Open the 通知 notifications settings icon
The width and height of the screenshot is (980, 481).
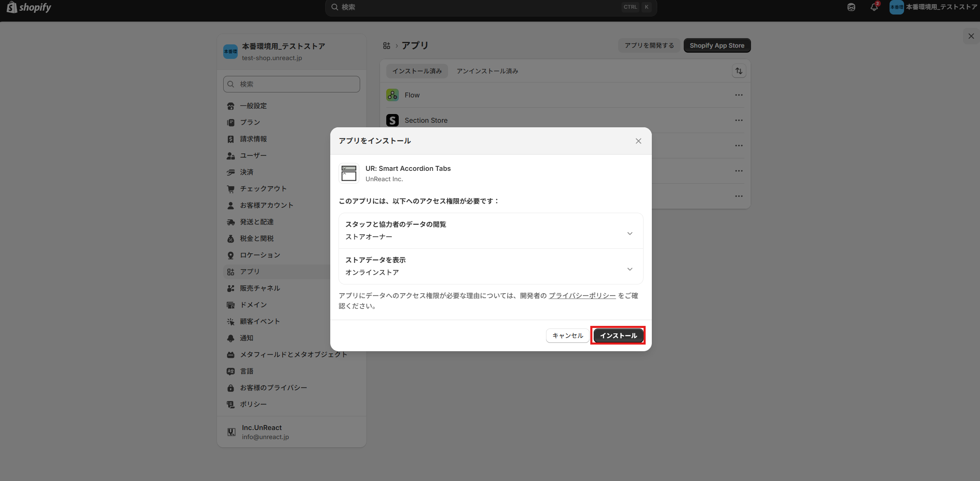[231, 338]
